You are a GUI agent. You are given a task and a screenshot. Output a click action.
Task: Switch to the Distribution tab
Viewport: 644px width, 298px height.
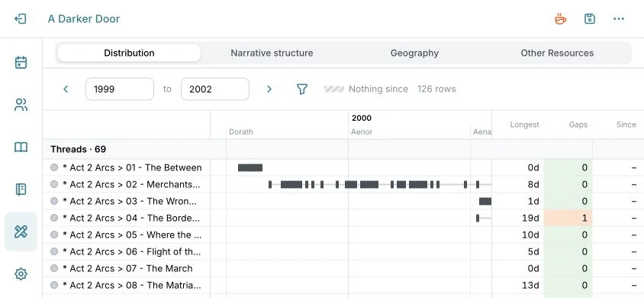129,53
